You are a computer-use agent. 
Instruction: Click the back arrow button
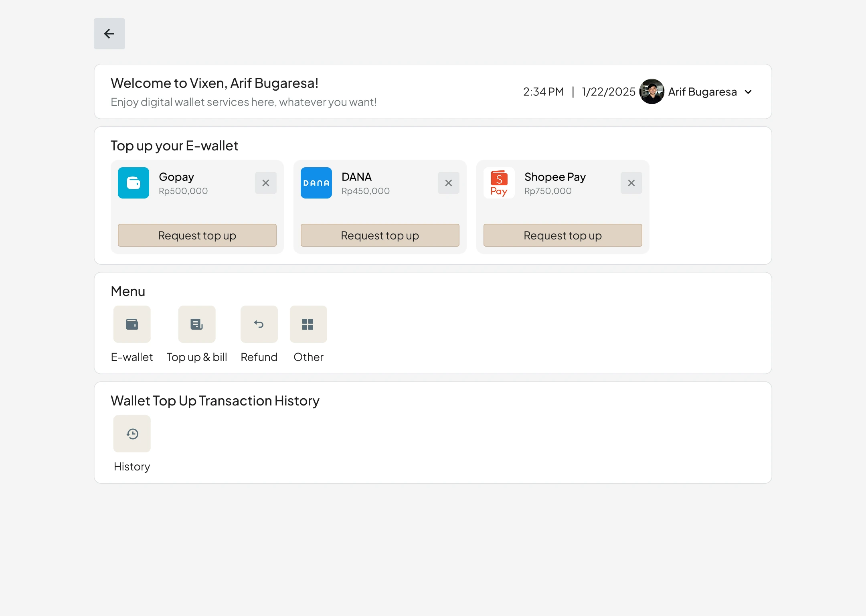tap(109, 34)
